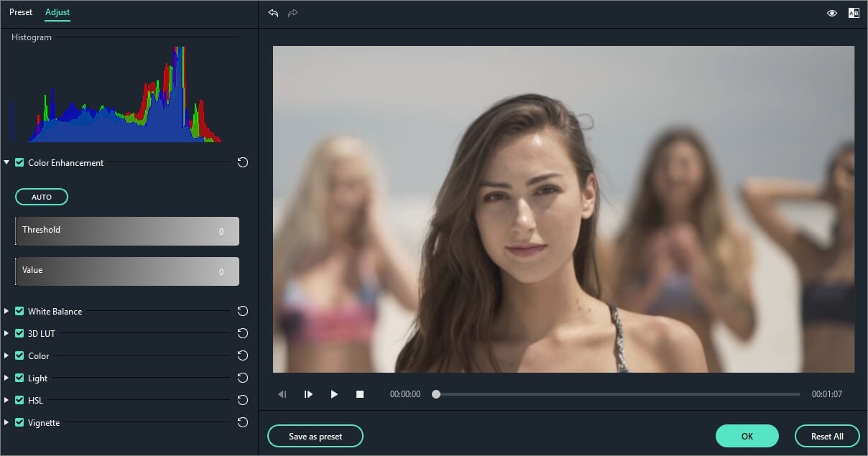Click the Reset All button

(827, 436)
